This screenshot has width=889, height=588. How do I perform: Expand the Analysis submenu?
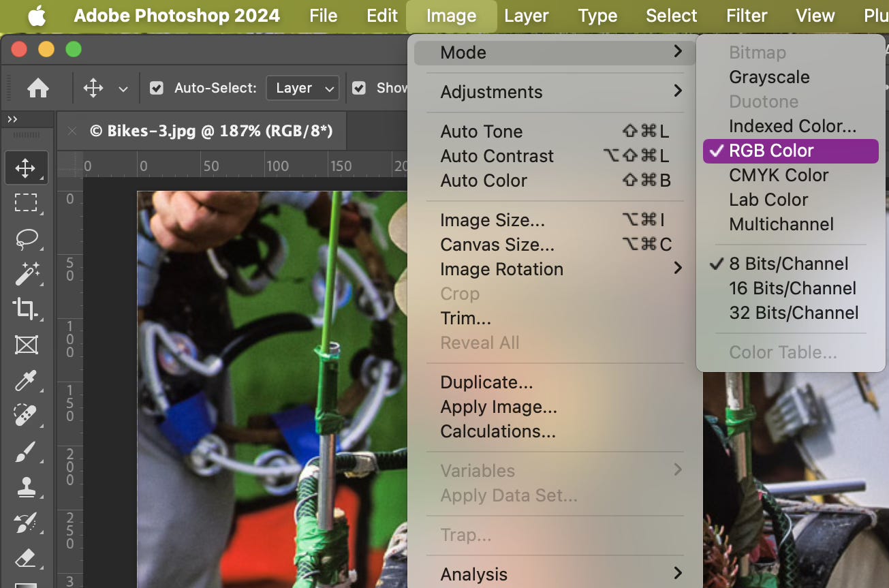tap(555, 574)
